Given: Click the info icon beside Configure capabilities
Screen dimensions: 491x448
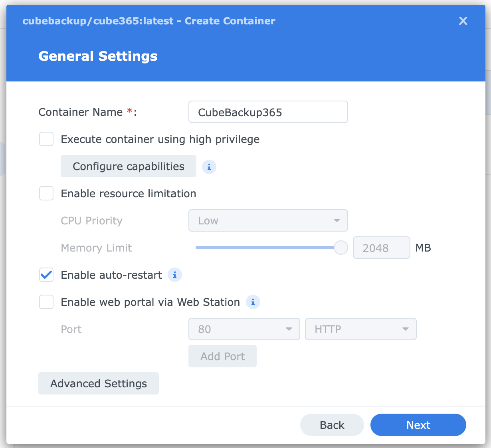Looking at the screenshot, I should [209, 167].
